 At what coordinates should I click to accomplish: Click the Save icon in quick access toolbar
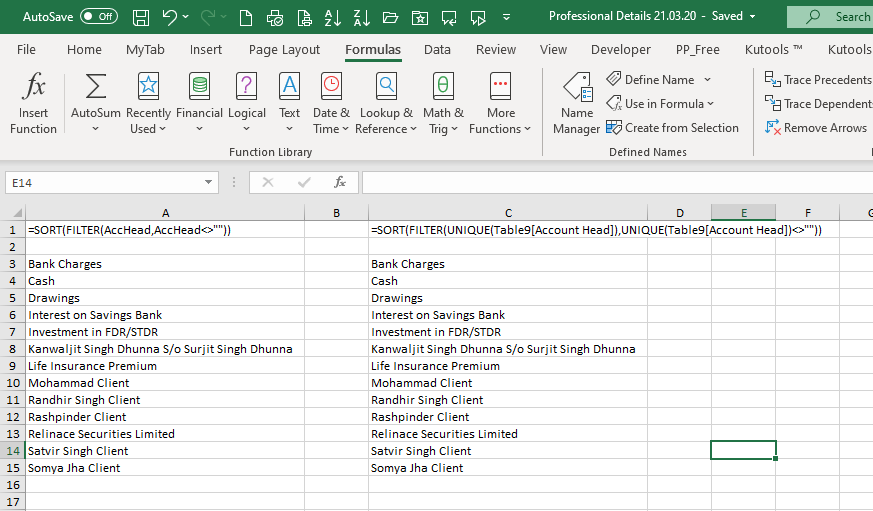click(141, 17)
